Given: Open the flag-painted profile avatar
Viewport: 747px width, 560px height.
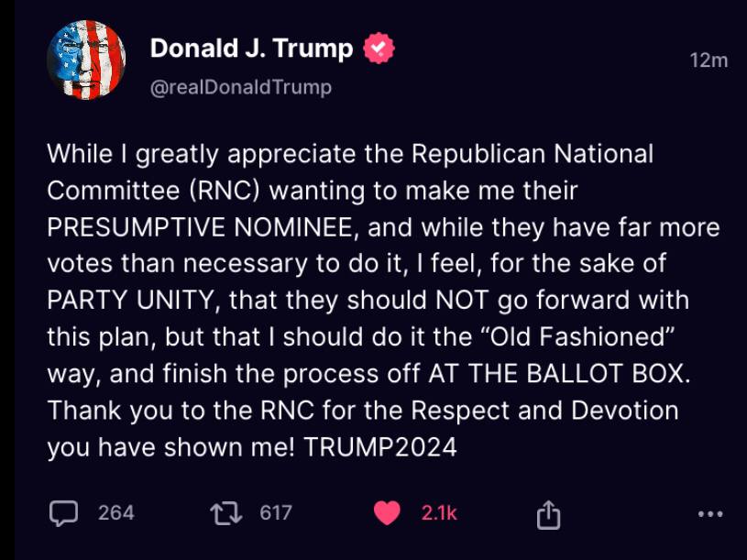Looking at the screenshot, I should [x=86, y=60].
